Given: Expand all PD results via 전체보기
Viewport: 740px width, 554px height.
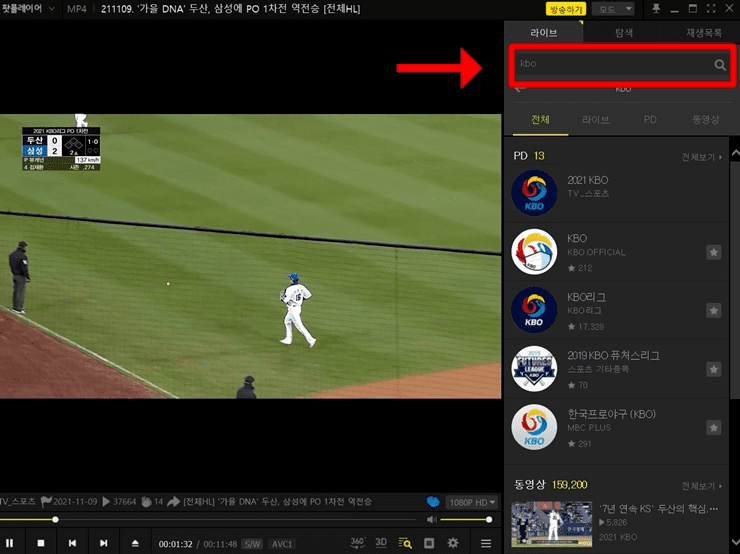Looking at the screenshot, I should 701,157.
